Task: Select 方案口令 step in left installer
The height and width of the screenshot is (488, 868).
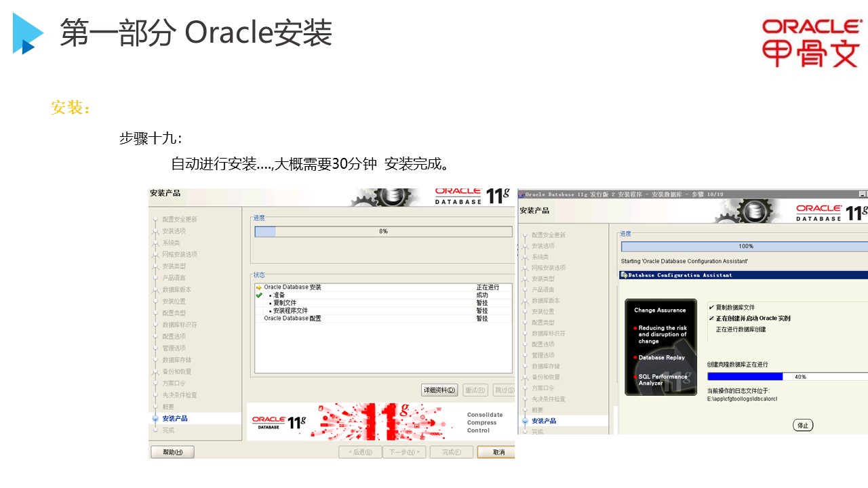Action: tap(174, 383)
